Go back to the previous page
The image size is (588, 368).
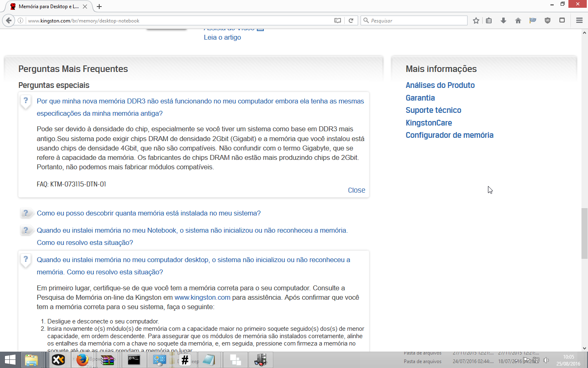pos(9,20)
